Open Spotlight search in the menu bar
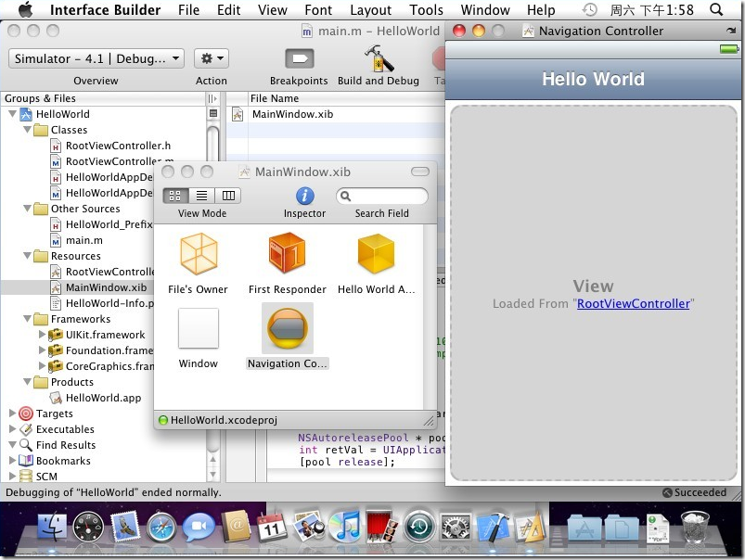The width and height of the screenshot is (745, 560). click(716, 9)
